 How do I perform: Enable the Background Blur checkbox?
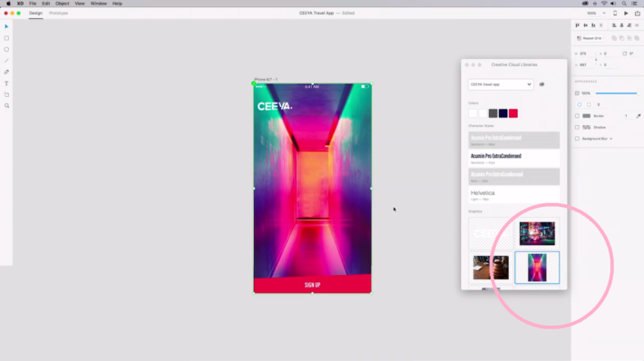[577, 139]
